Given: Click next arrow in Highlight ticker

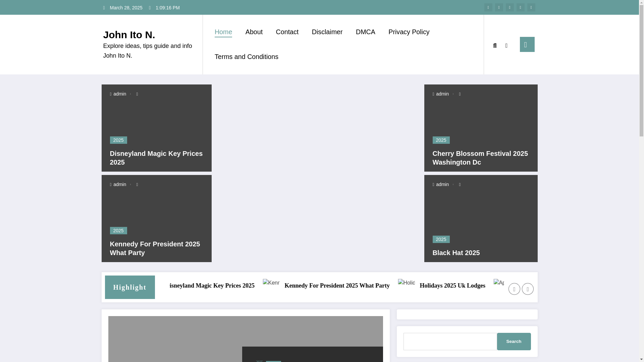Looking at the screenshot, I should [528, 289].
